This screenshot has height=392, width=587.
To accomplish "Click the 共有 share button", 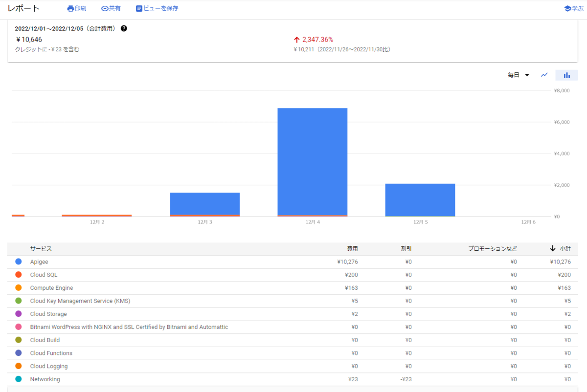I will 111,8.
